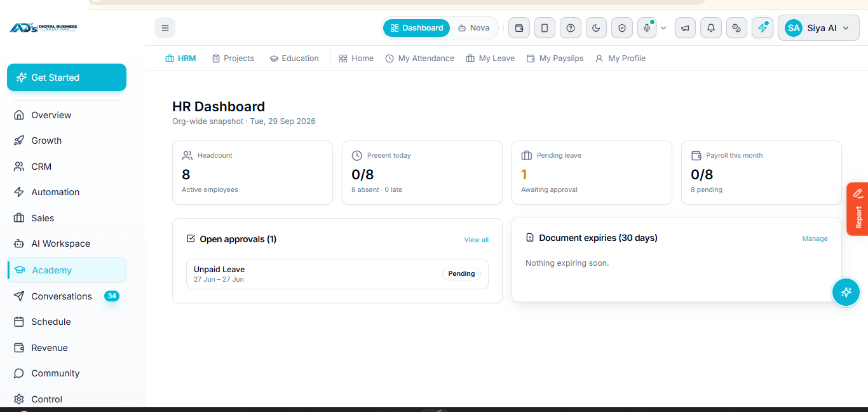
Task: Click the coins credits icon
Action: 736,28
